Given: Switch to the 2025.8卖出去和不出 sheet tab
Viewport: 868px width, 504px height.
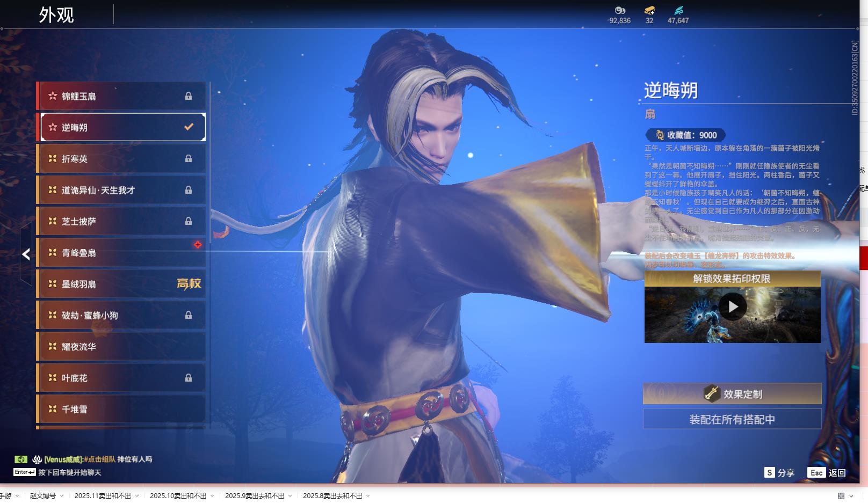Looking at the screenshot, I should (x=332, y=496).
